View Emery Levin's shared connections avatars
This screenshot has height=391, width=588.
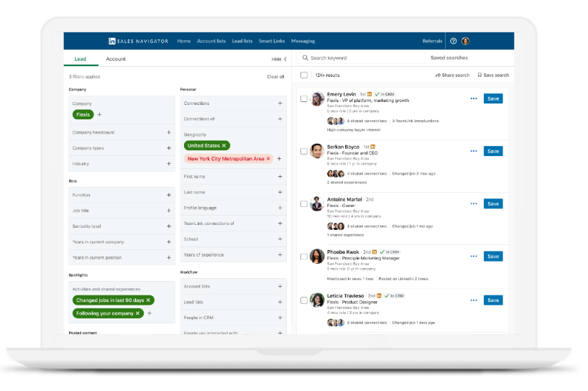336,121
